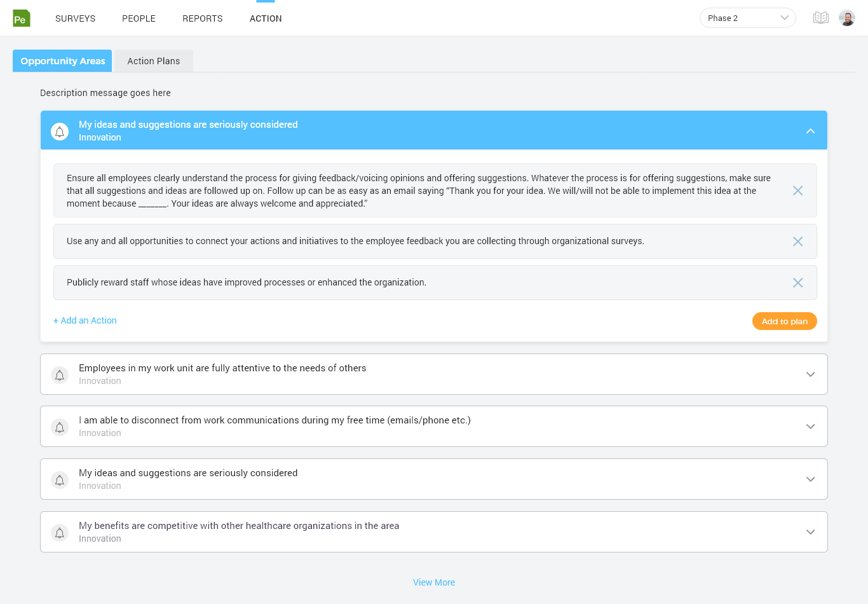Click the bell icon beside 'Employees in my work unit'
The image size is (868, 604).
pyautogui.click(x=60, y=374)
